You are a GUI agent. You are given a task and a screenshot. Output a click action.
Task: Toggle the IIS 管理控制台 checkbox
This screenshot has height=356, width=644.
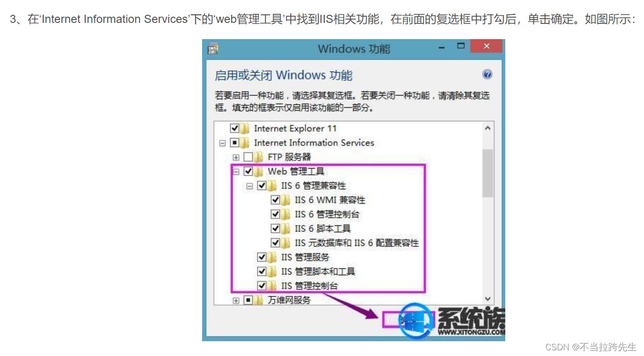pos(262,286)
